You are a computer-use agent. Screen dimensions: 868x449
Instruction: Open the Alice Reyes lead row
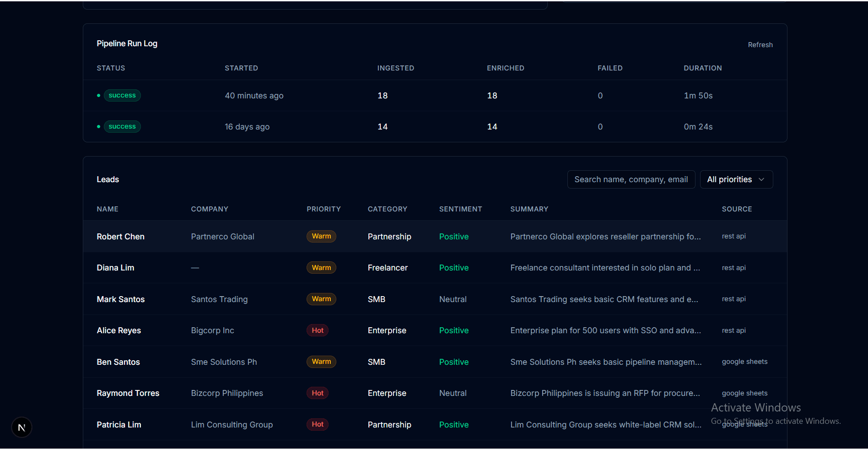435,330
